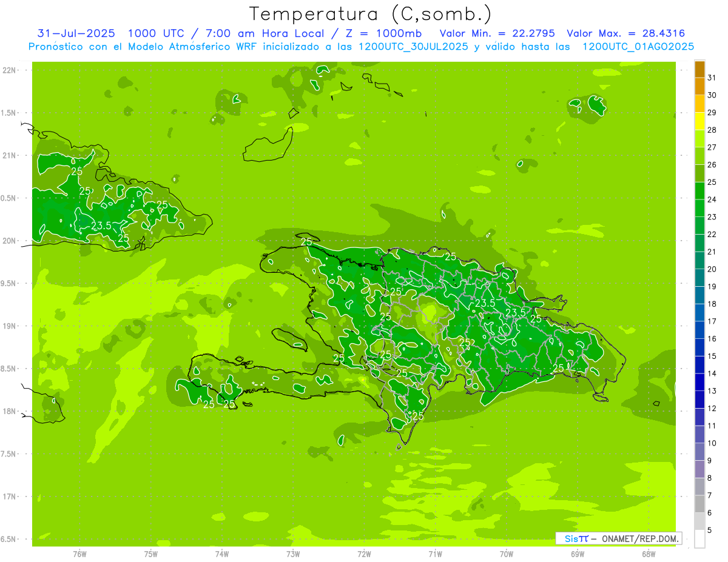Viewport: 728px width, 562px height.
Task: Select the validity time "1200UTC_01AGO2025"
Action: (638, 47)
